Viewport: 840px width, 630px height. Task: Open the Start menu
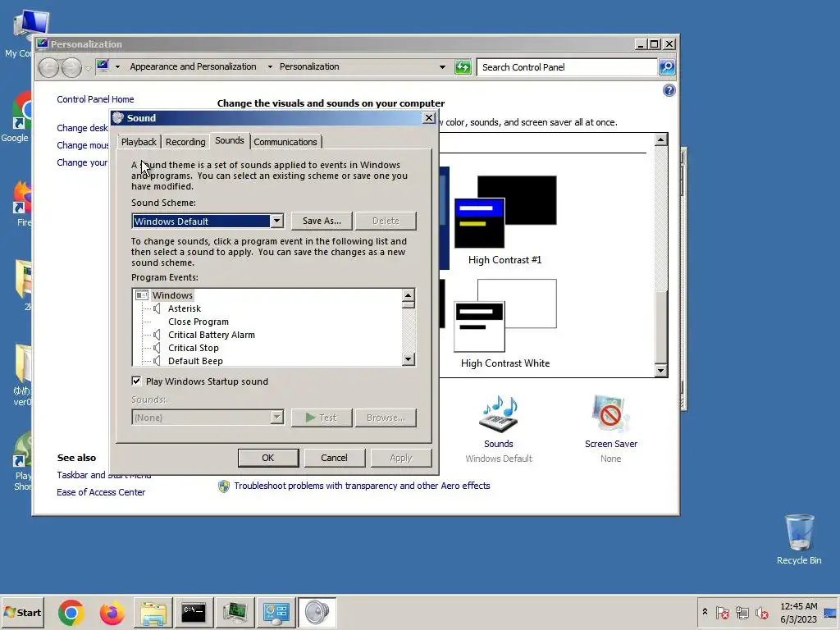tap(22, 612)
